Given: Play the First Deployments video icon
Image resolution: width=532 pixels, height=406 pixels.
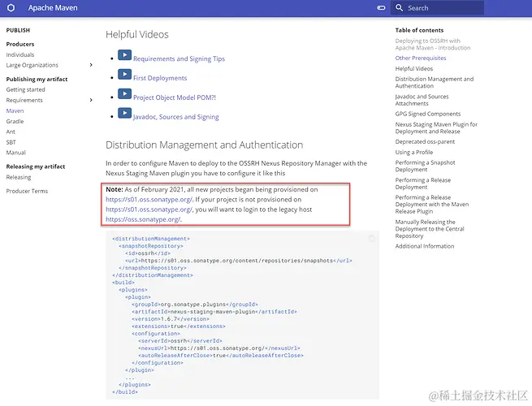Looking at the screenshot, I should coord(124,74).
